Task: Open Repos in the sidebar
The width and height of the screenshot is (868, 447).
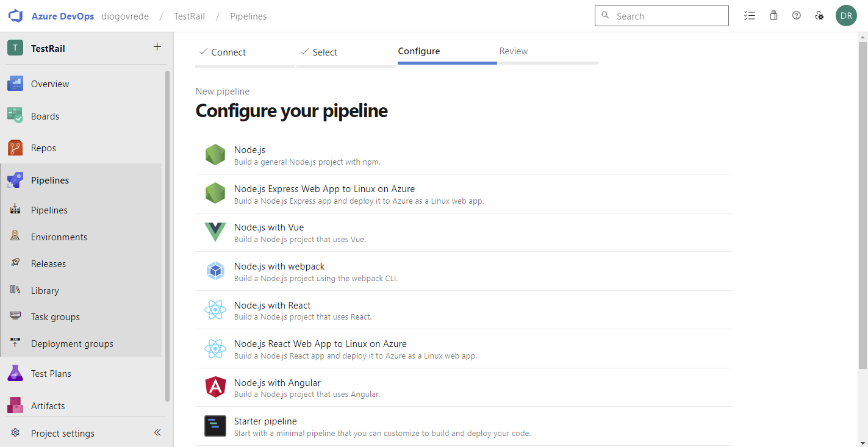Action: (43, 148)
